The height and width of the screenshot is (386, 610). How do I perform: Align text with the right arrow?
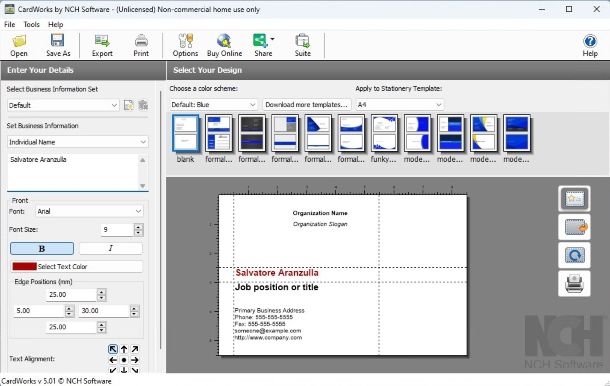point(135,360)
